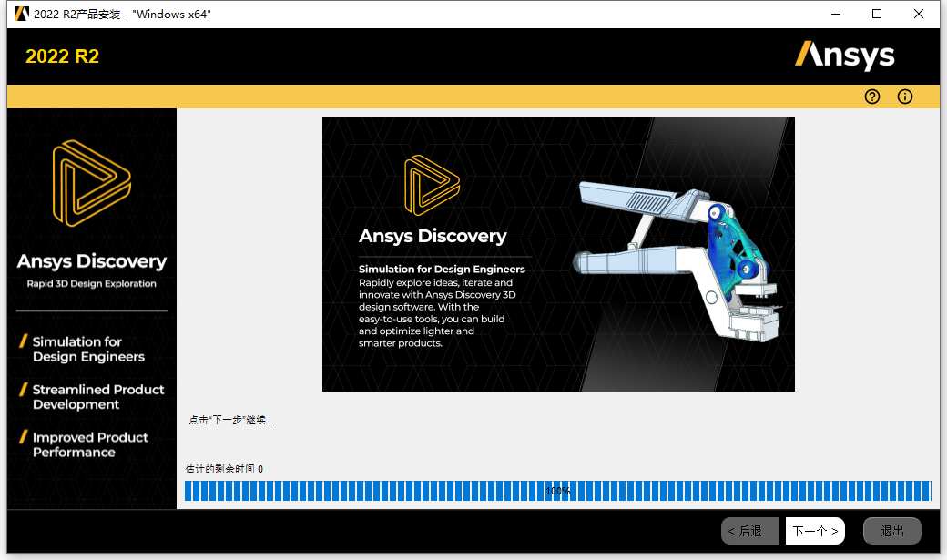
Task: Click the 100% installation progress bar
Action: click(x=558, y=491)
